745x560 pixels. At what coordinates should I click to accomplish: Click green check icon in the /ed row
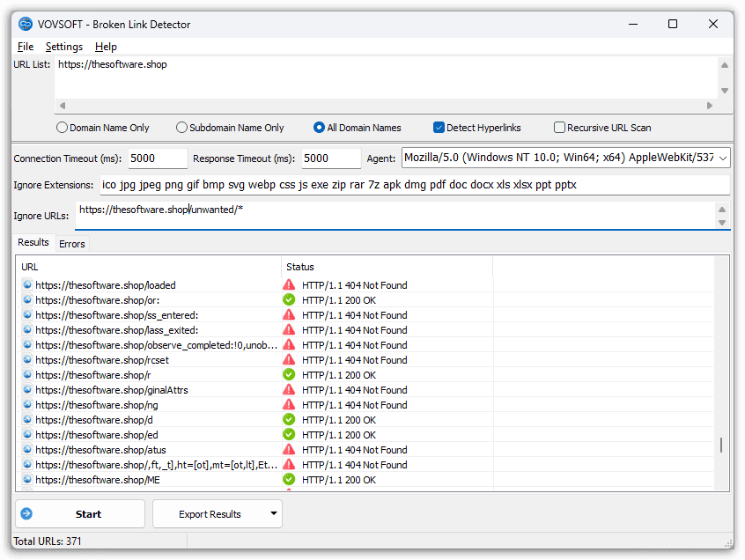(289, 434)
